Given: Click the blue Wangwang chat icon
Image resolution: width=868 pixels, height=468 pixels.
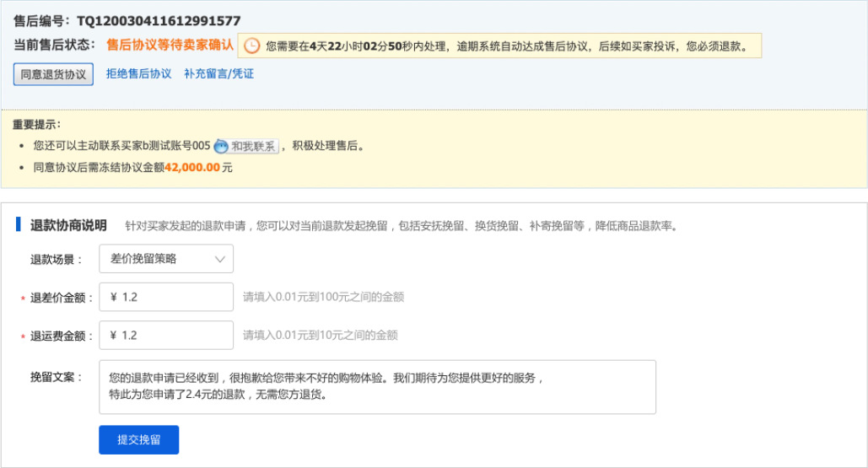Looking at the screenshot, I should pyautogui.click(x=221, y=146).
